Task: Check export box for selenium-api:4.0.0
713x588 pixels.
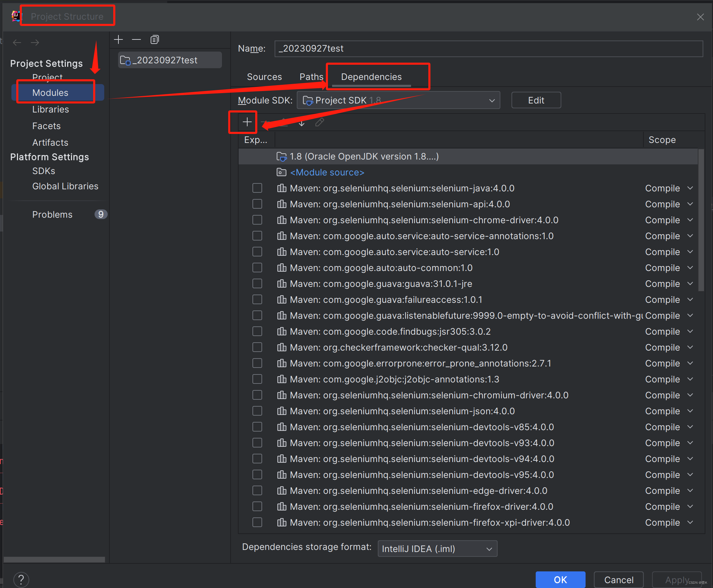Action: pyautogui.click(x=257, y=204)
